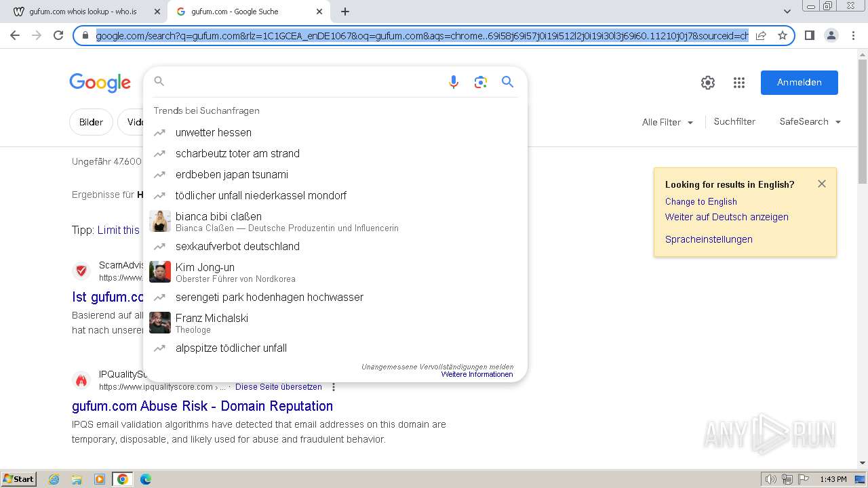View site information lock icon

coord(85,35)
